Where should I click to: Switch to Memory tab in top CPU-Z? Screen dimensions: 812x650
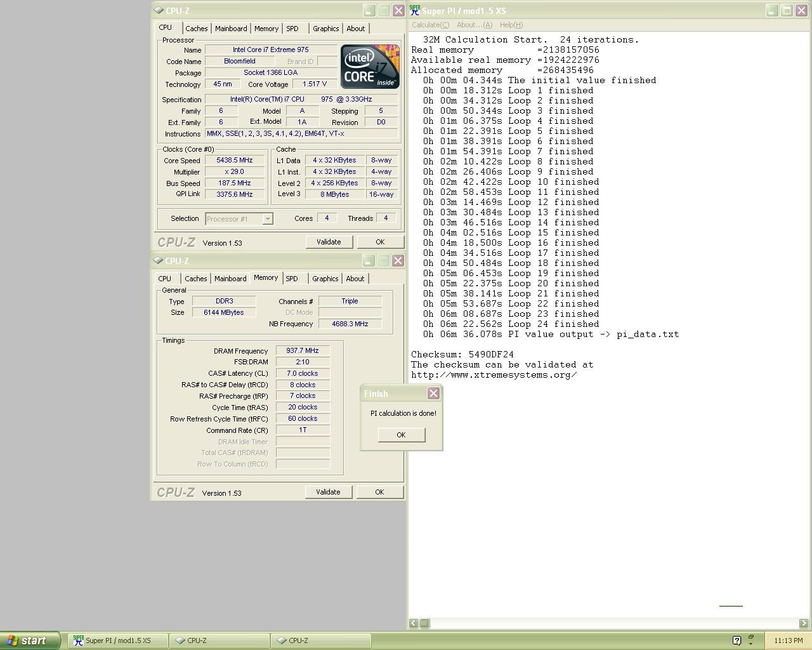(x=266, y=29)
